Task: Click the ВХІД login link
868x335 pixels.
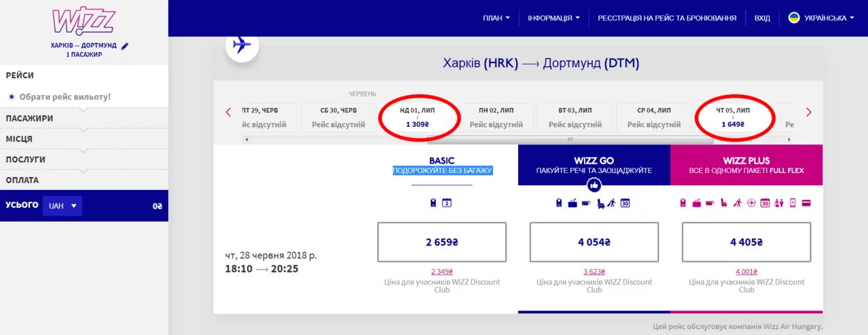Action: 762,18
